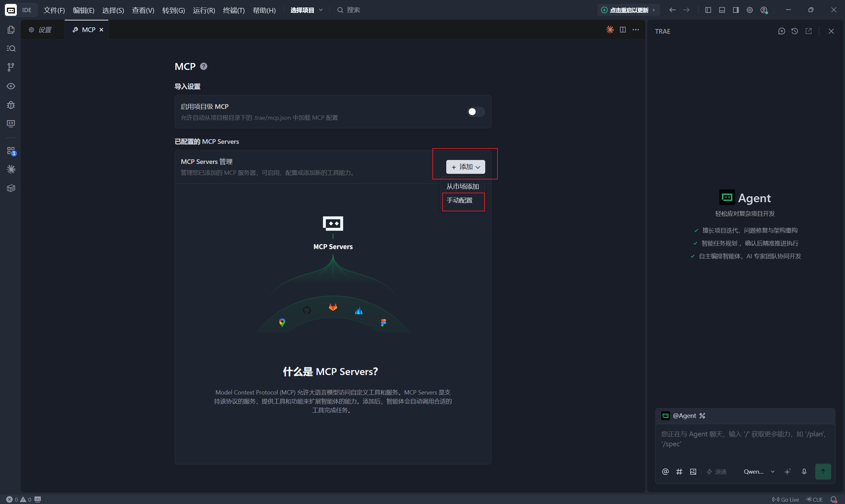Open the 文件(F) menu
Image resolution: width=845 pixels, height=504 pixels.
(54, 10)
